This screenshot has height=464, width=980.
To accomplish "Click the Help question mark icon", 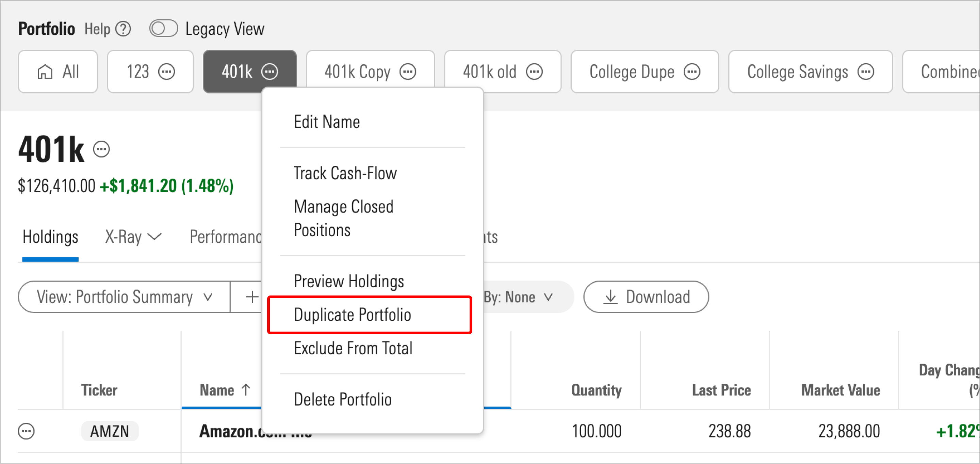I will pyautogui.click(x=123, y=29).
